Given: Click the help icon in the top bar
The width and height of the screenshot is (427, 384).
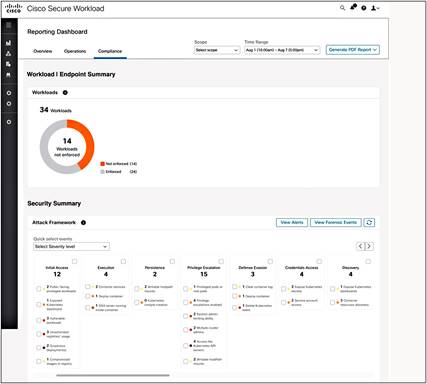Looking at the screenshot, I should 364,8.
